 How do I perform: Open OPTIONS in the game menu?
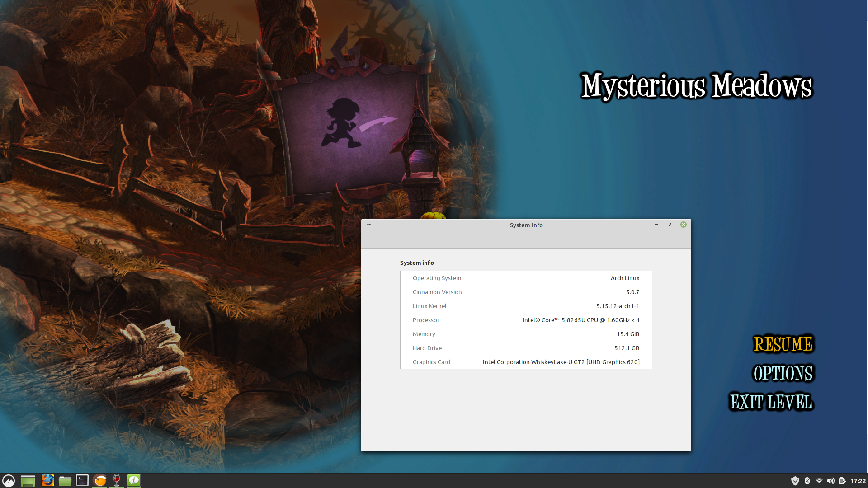[x=783, y=373]
